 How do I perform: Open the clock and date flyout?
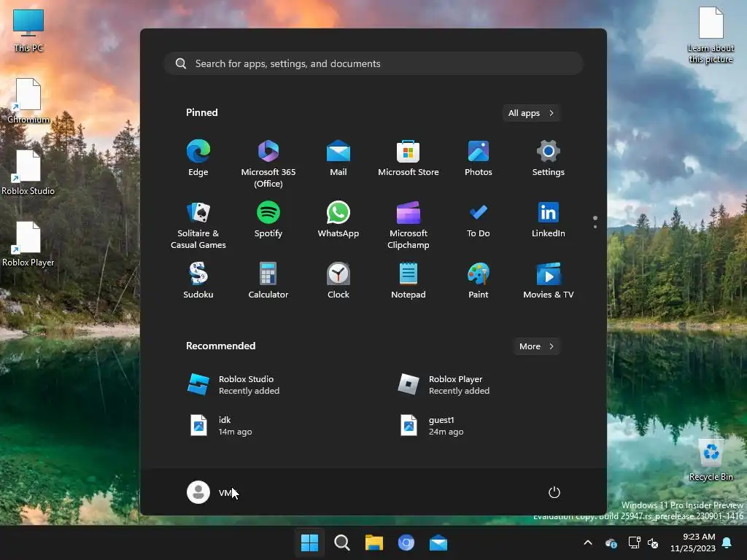pyautogui.click(x=693, y=542)
